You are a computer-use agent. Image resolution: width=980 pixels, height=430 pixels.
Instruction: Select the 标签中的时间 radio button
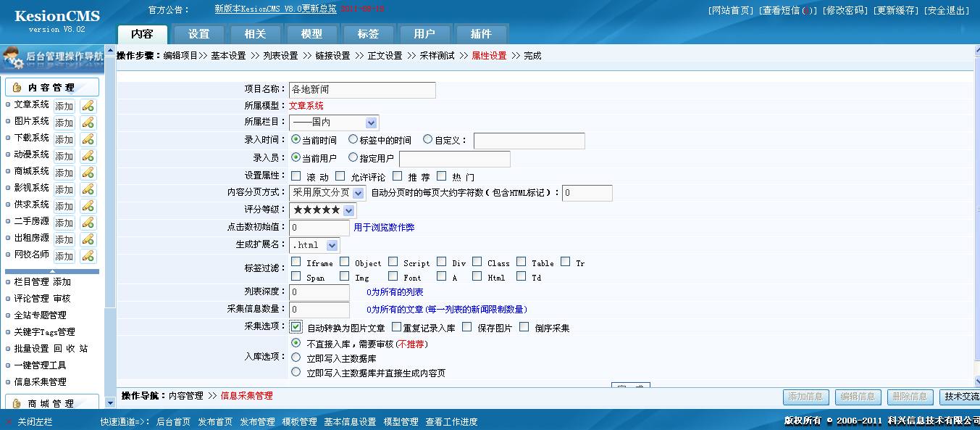(x=353, y=139)
